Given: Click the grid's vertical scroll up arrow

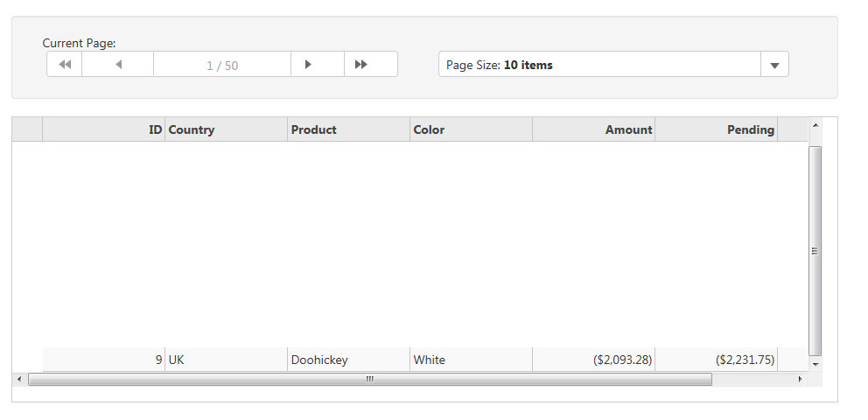Looking at the screenshot, I should pyautogui.click(x=815, y=125).
